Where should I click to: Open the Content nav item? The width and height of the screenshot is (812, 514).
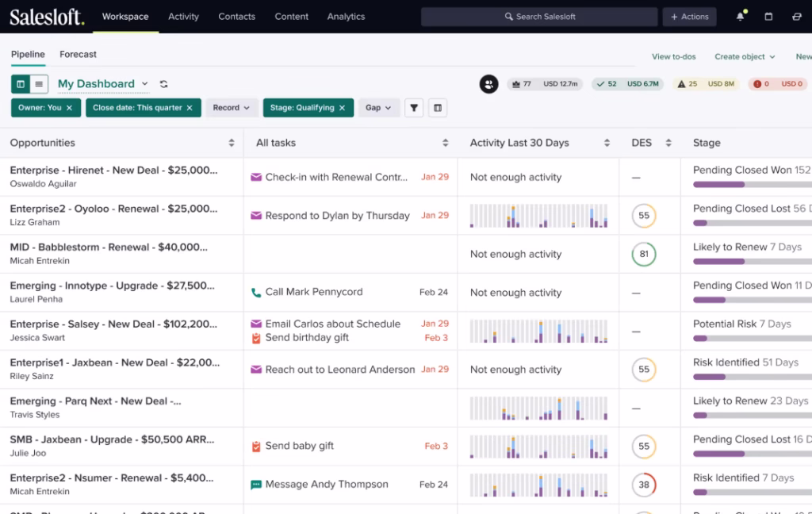pos(292,17)
